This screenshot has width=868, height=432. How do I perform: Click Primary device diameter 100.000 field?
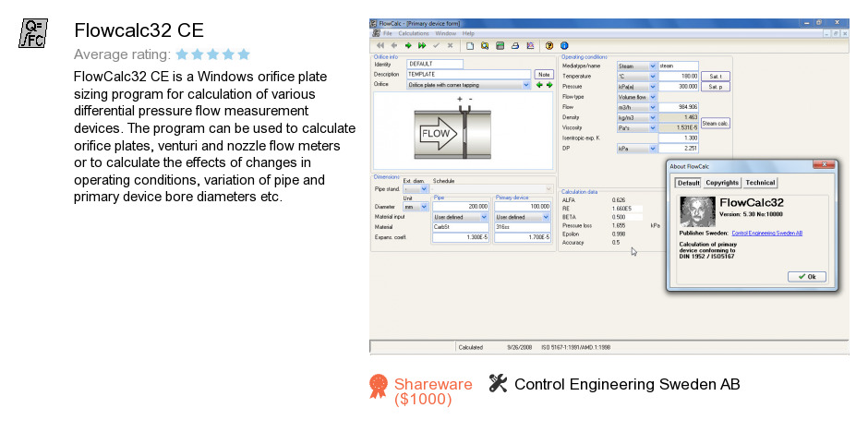coord(523,207)
